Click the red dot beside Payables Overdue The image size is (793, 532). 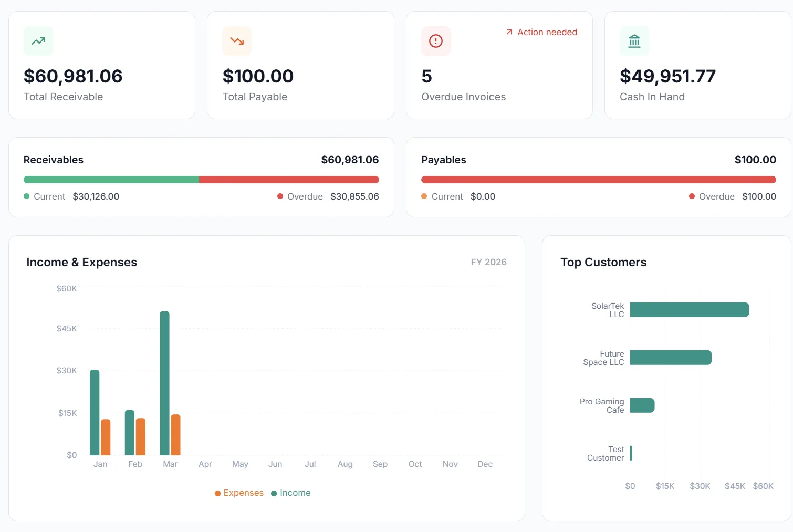[x=692, y=196]
